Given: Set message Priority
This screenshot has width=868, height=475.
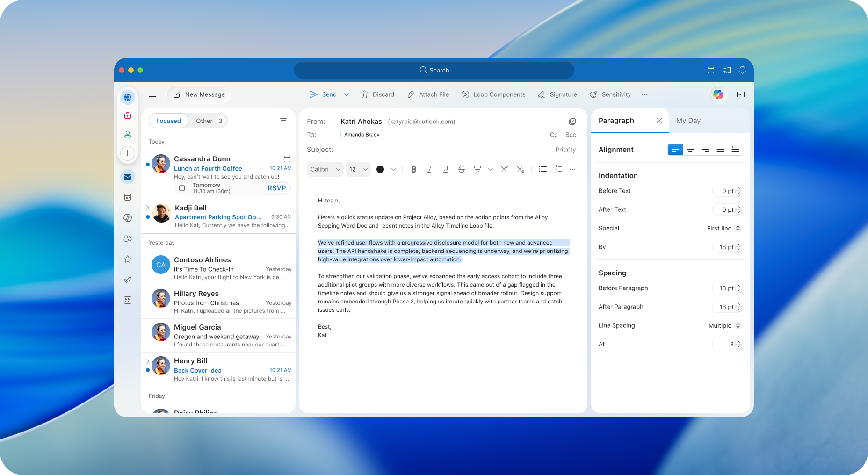Looking at the screenshot, I should click(x=565, y=150).
